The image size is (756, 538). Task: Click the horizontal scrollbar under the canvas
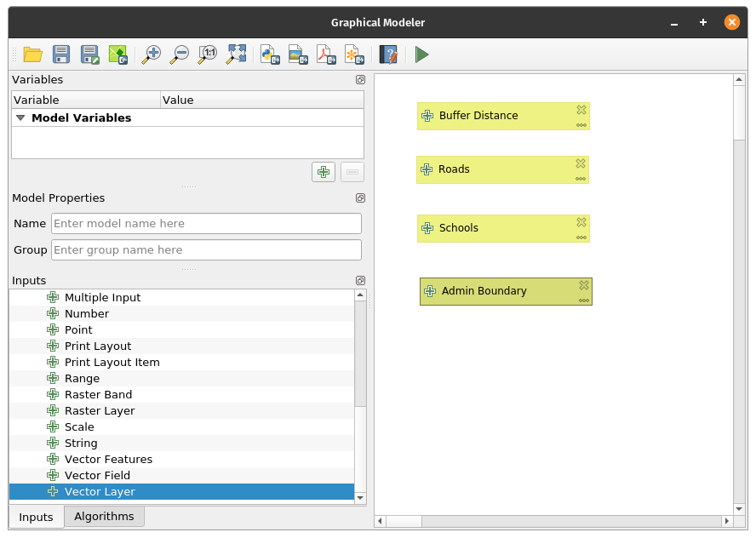[x=553, y=521]
